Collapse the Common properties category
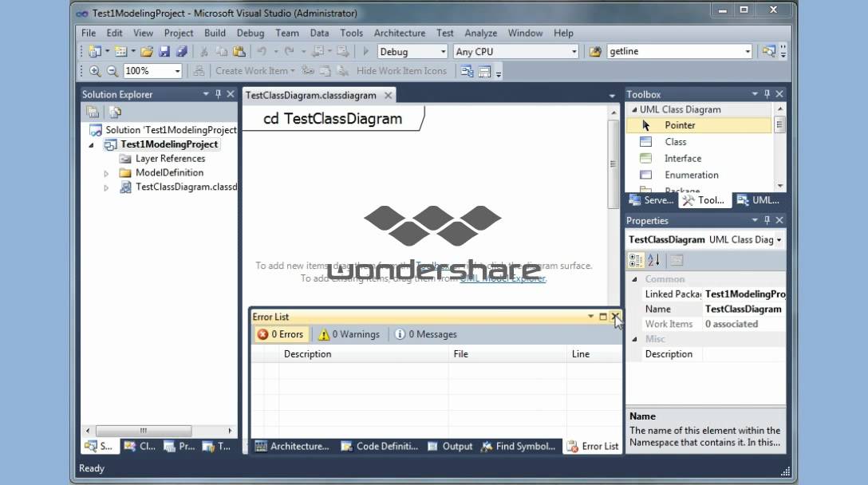This screenshot has height=485, width=868. (x=635, y=279)
